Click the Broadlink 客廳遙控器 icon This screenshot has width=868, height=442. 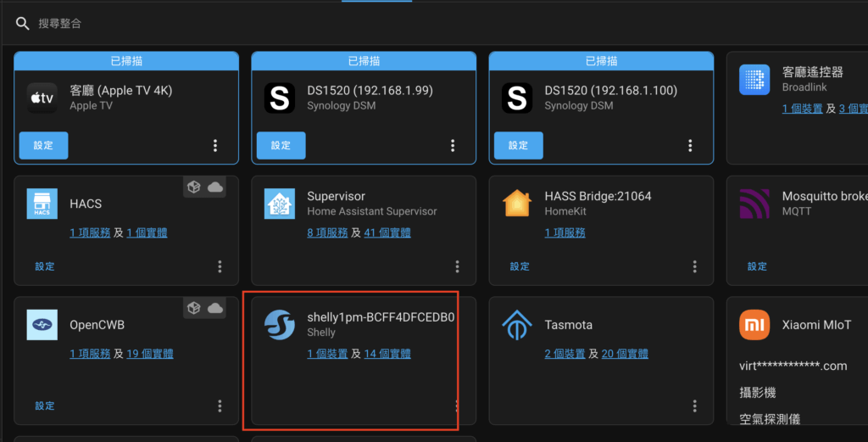754,80
